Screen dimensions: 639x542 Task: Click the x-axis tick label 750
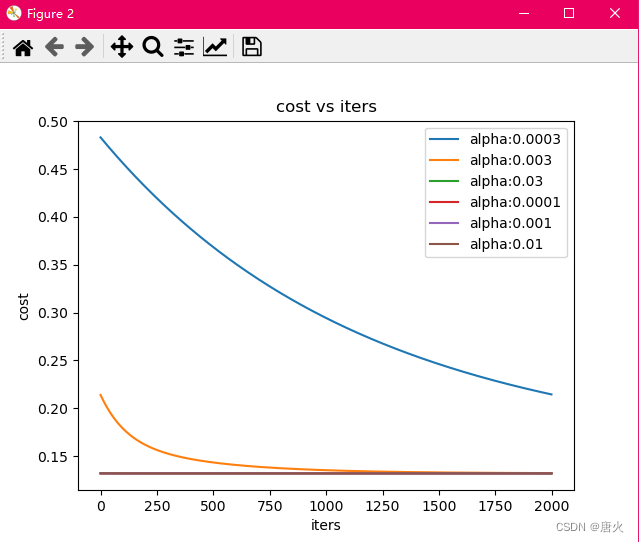click(x=270, y=506)
